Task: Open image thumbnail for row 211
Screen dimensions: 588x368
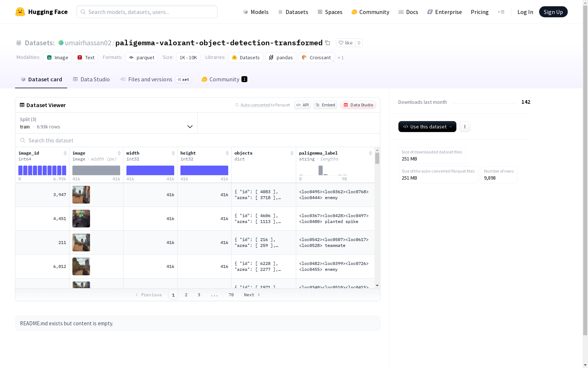Action: [x=81, y=243]
